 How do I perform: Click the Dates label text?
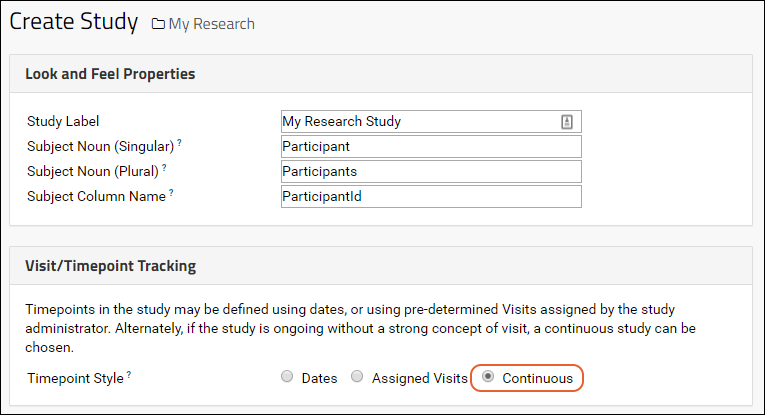click(x=320, y=378)
